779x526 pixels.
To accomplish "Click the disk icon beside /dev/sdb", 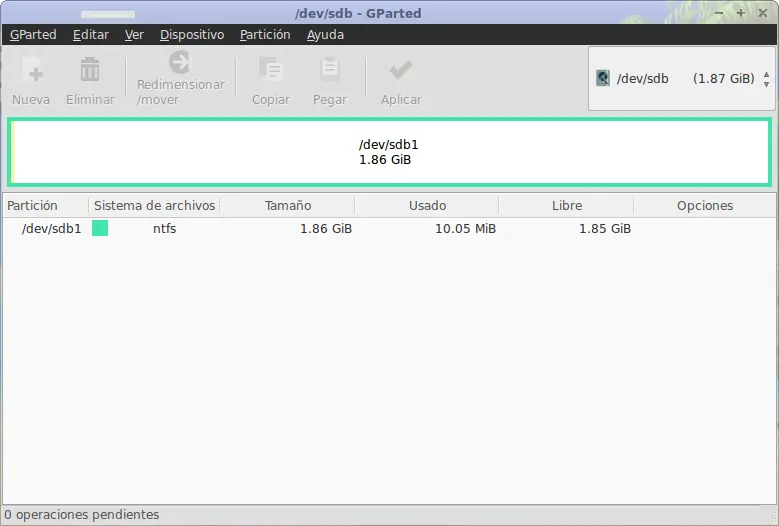I will click(x=603, y=78).
